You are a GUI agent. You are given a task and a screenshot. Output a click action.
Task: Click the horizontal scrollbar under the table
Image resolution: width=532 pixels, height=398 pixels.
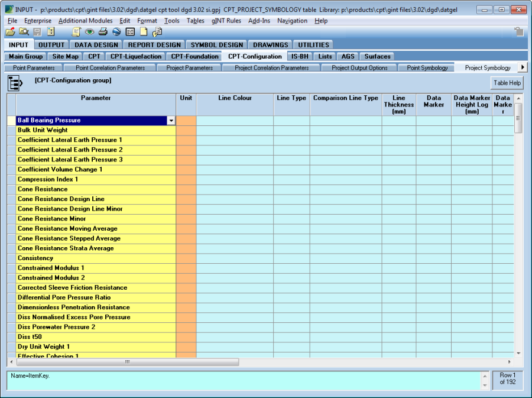pyautogui.click(x=126, y=361)
